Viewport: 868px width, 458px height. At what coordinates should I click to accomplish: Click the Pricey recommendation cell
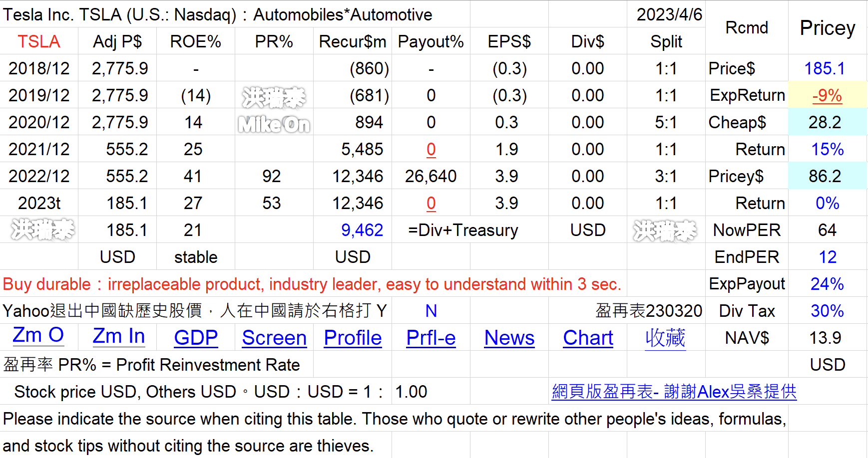click(x=828, y=28)
